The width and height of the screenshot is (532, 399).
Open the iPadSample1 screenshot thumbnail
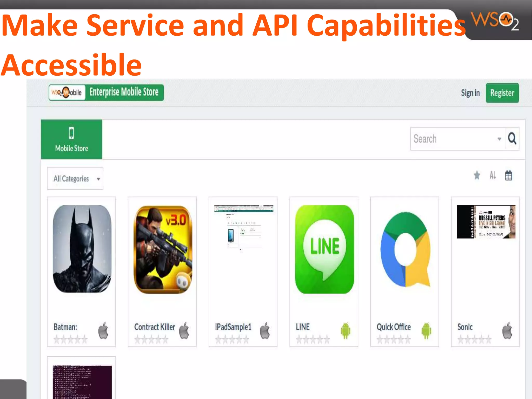[244, 228]
